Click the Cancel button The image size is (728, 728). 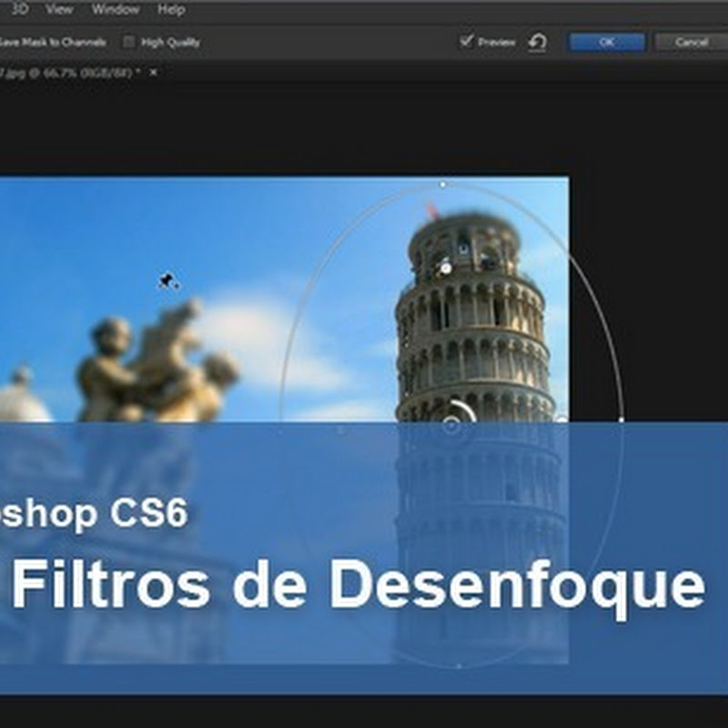[x=692, y=42]
